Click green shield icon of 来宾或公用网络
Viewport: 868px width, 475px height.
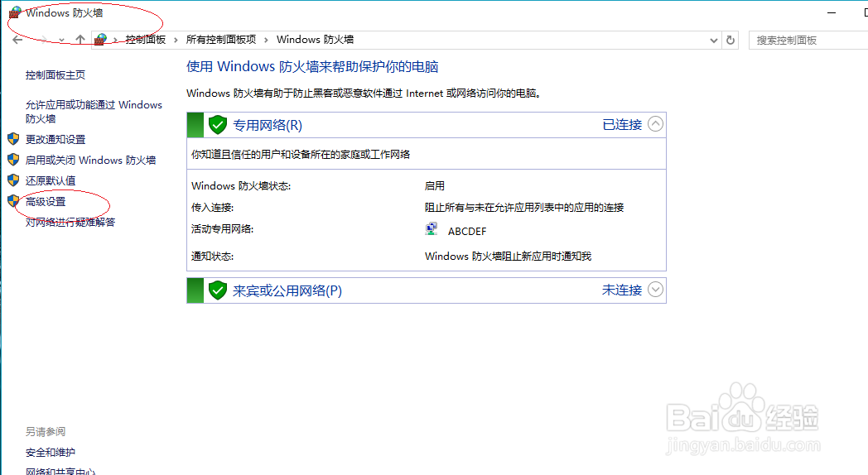point(218,290)
